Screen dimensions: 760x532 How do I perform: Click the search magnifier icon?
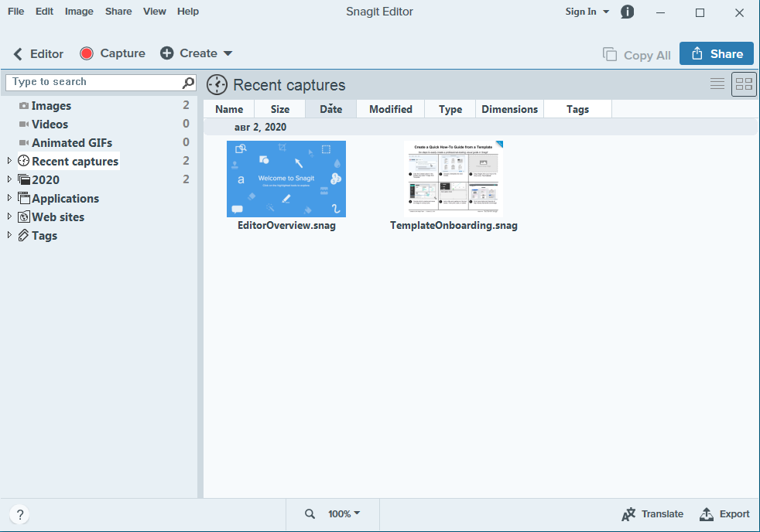(188, 82)
